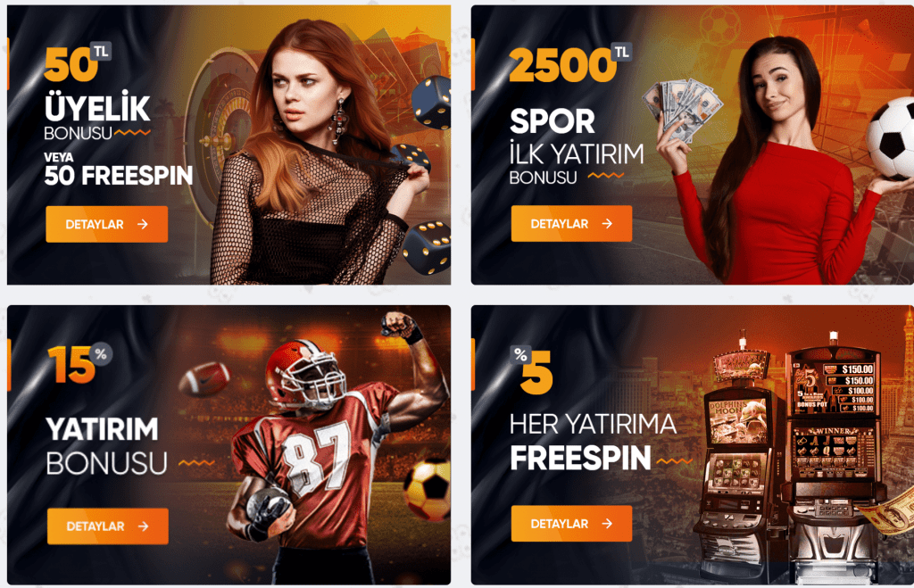
Task: Select the Üyelik Bonusu heading text
Action: coord(97,119)
